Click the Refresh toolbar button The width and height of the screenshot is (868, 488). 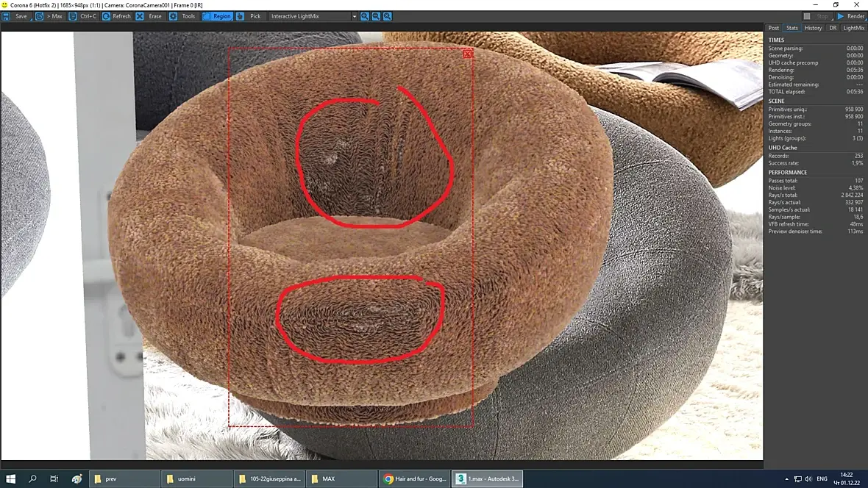click(117, 16)
